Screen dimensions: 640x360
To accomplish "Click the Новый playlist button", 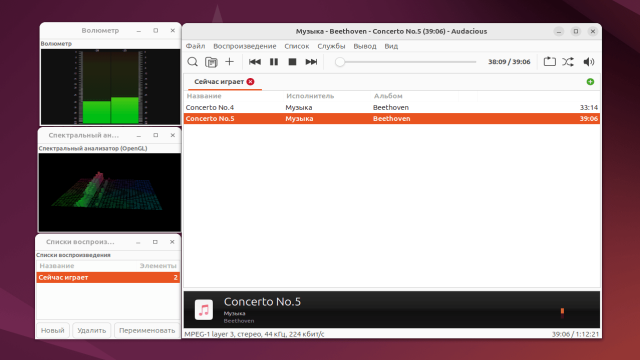I will tap(53, 330).
